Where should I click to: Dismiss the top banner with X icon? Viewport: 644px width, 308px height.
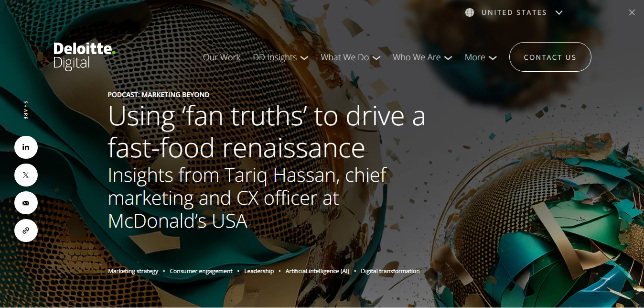pos(632,13)
